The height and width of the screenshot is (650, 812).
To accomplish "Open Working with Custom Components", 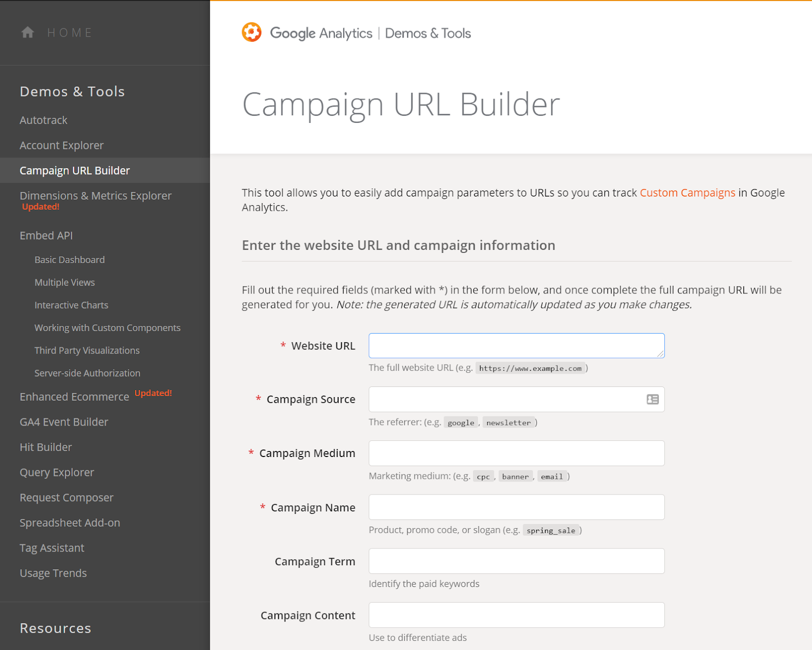I will (107, 328).
